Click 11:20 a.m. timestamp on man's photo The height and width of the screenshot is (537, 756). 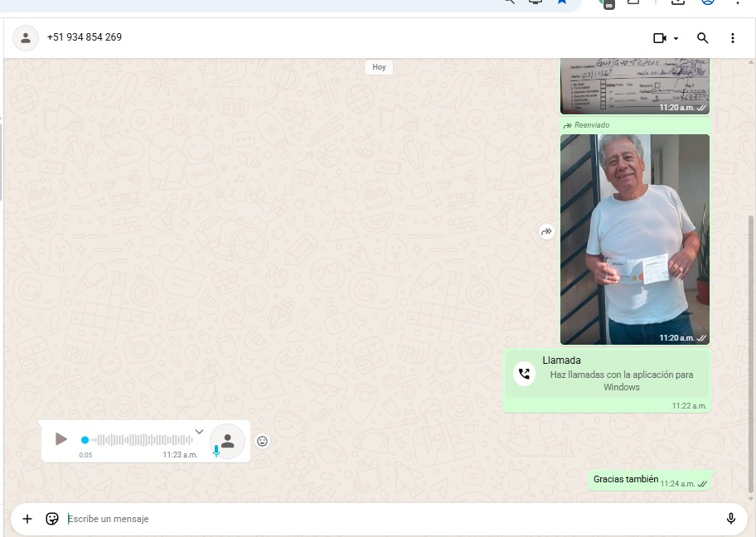(677, 338)
